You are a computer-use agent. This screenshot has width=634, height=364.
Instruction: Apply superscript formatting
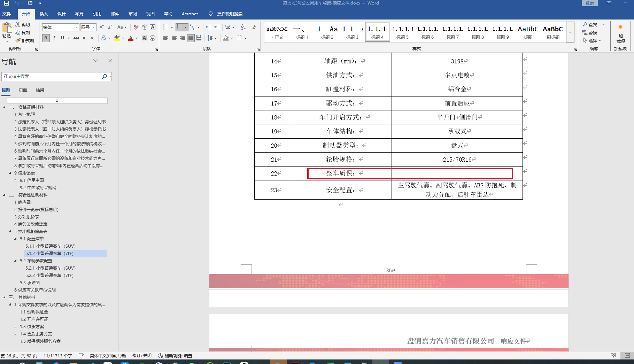(93, 38)
